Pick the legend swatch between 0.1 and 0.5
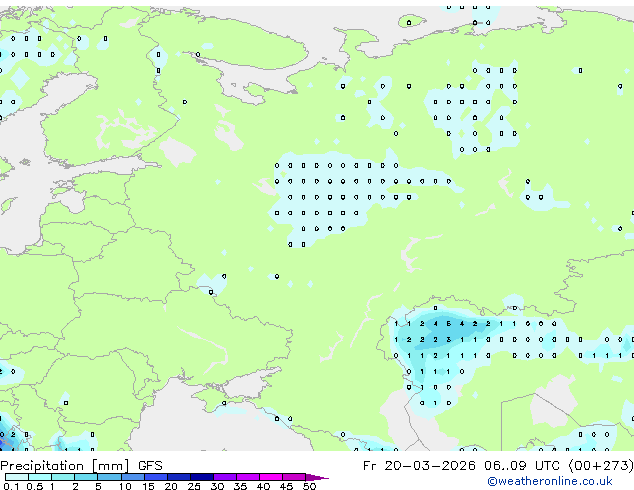This screenshot has height=490, width=634. click(x=17, y=477)
